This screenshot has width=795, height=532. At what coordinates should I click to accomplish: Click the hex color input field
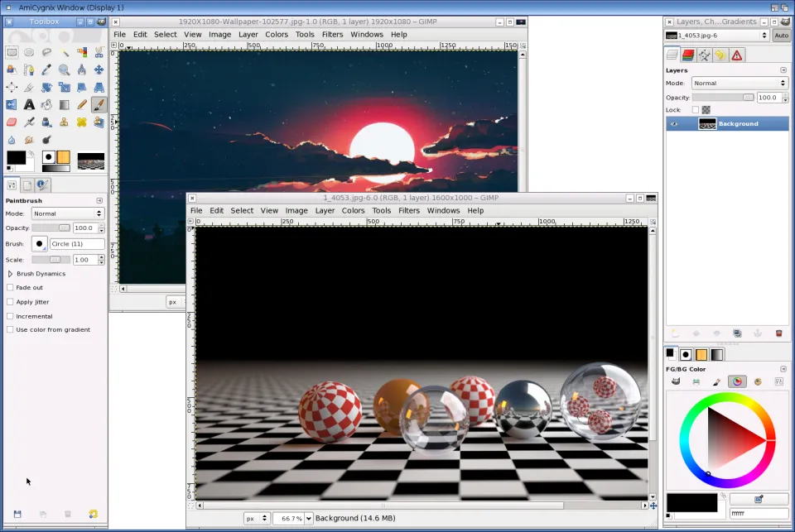(x=758, y=514)
